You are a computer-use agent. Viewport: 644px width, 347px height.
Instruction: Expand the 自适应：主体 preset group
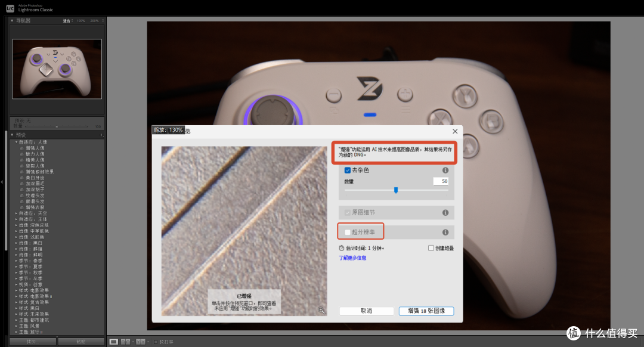pyautogui.click(x=17, y=219)
